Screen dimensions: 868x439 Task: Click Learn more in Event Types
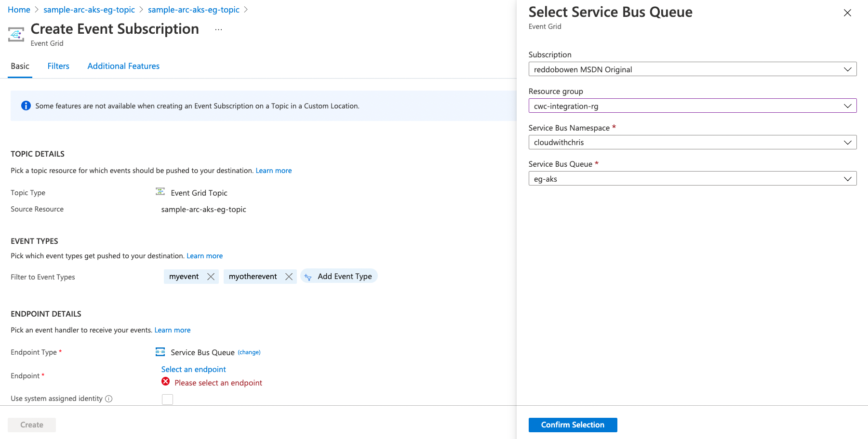(205, 256)
